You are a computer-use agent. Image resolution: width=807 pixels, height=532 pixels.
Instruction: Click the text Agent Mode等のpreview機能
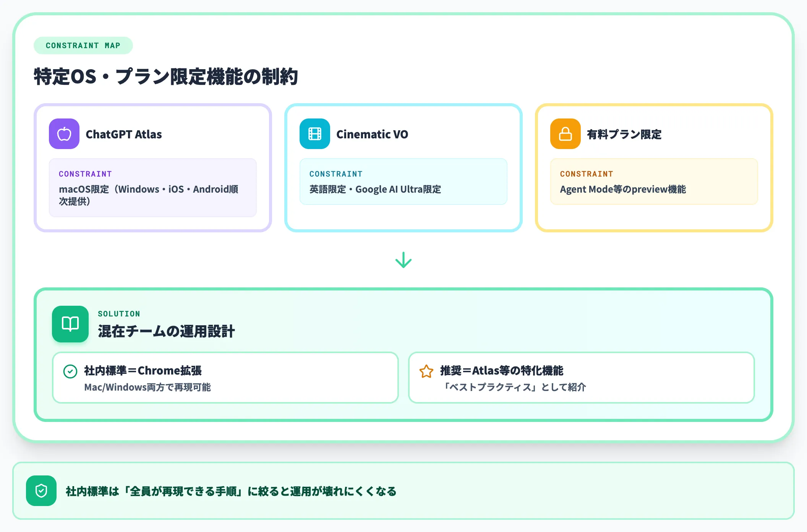coord(623,189)
